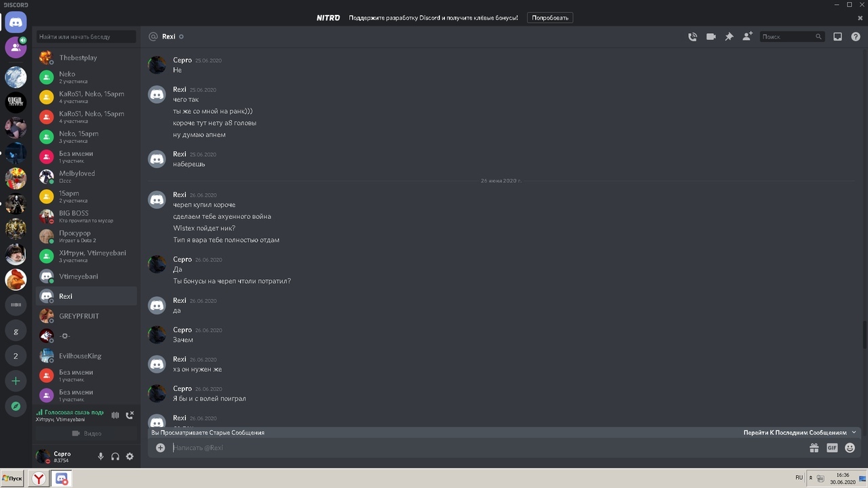Toggle microphone mute
The image size is (868, 488).
pos(100,457)
